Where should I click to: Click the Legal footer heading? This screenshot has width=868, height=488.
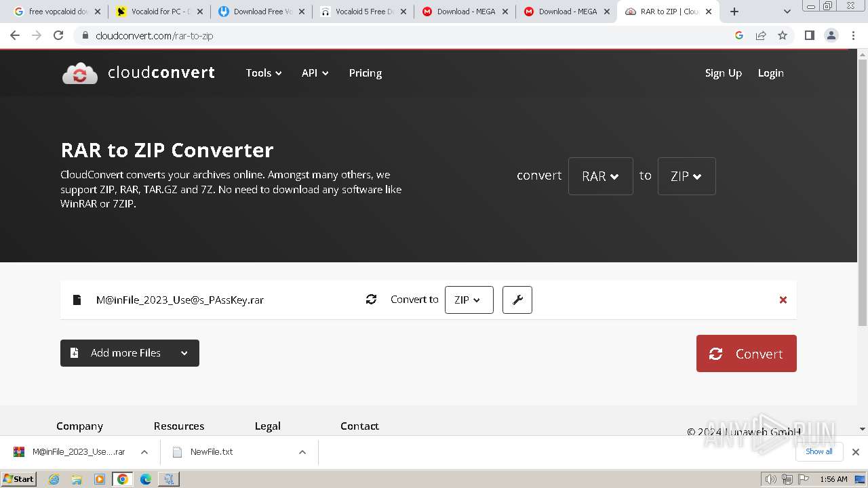tap(267, 426)
